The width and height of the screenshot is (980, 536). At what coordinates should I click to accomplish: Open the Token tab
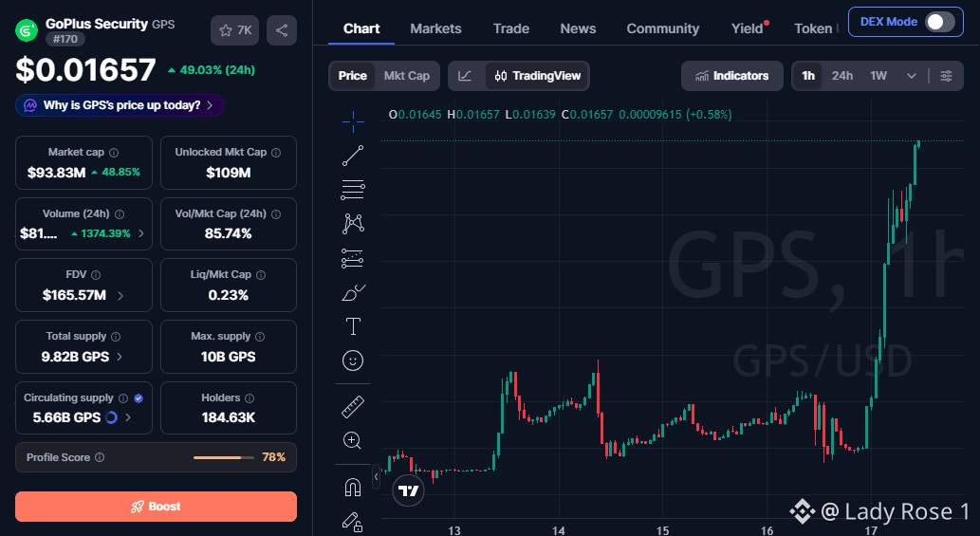(813, 28)
